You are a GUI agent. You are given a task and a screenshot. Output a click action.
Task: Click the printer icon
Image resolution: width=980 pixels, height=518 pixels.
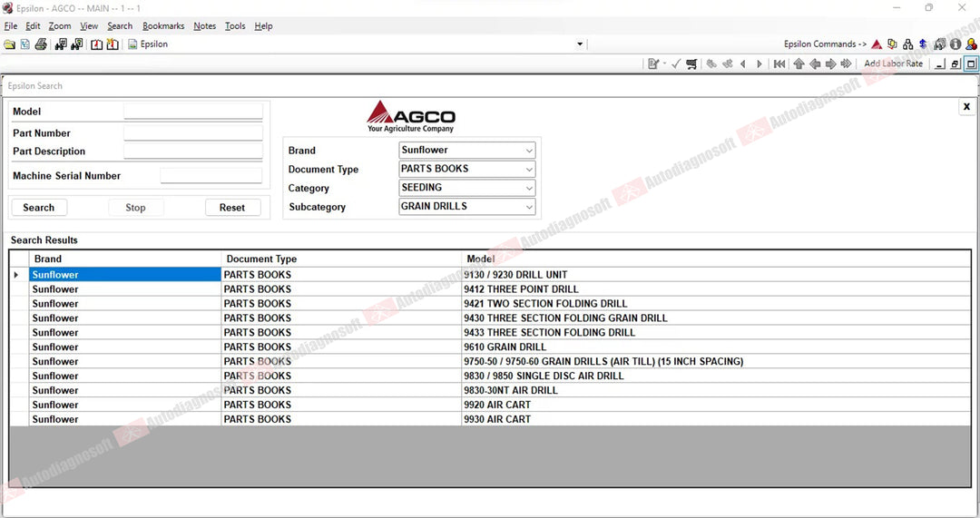coord(41,44)
